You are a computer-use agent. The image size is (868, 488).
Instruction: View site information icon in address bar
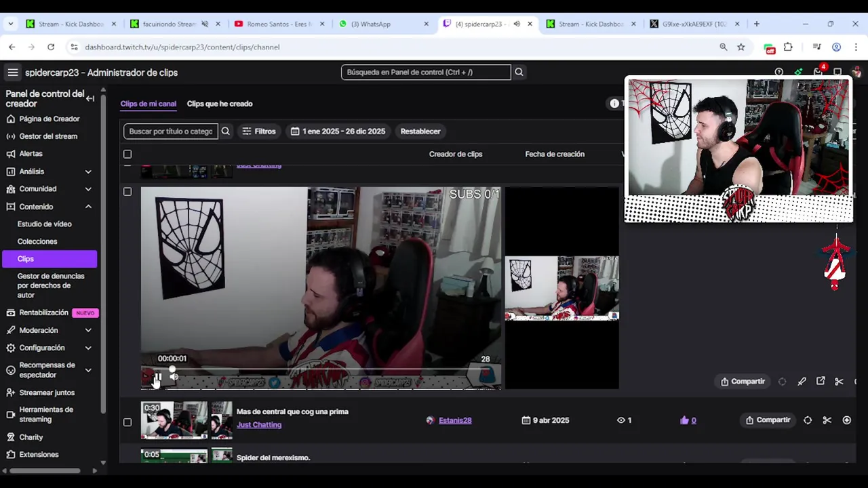74,47
